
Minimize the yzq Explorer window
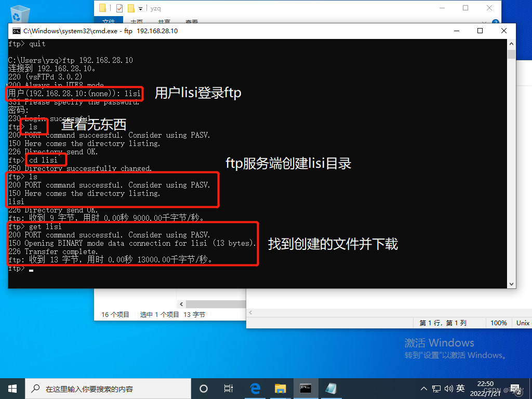pos(442,8)
